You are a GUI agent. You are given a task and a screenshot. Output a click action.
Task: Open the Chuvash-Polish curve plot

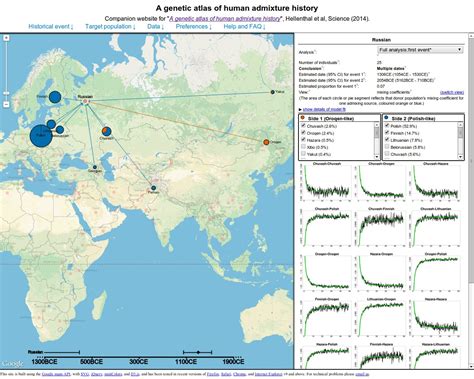point(326,228)
